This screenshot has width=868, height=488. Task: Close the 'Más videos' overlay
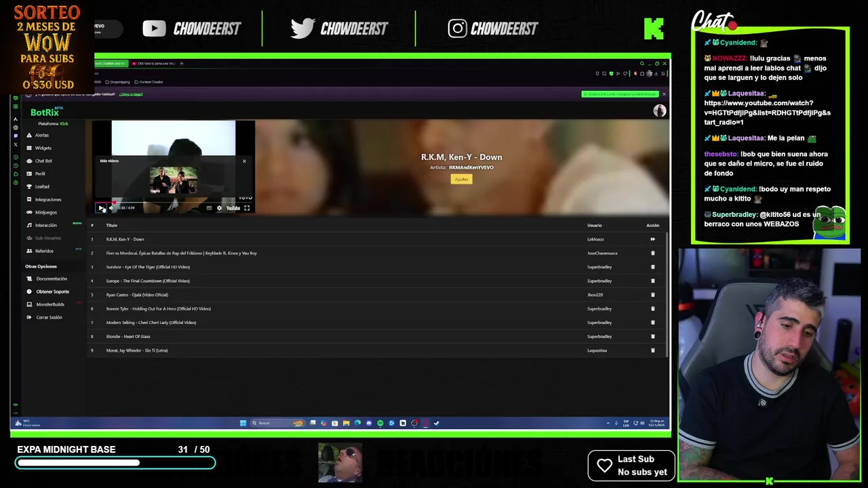click(244, 161)
